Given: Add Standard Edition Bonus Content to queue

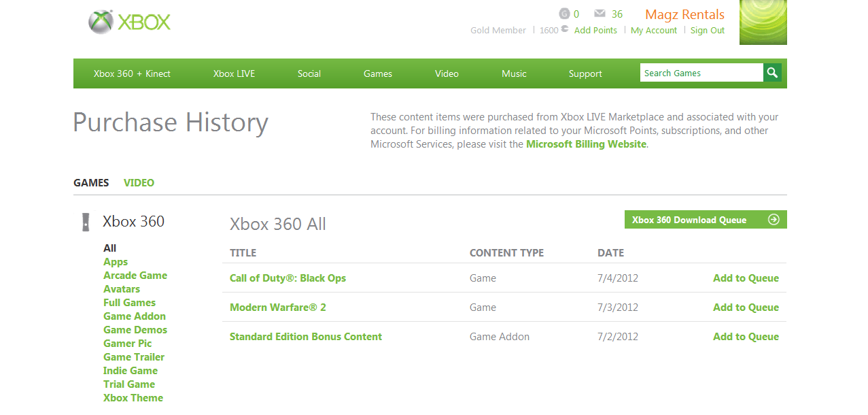Looking at the screenshot, I should [x=746, y=336].
